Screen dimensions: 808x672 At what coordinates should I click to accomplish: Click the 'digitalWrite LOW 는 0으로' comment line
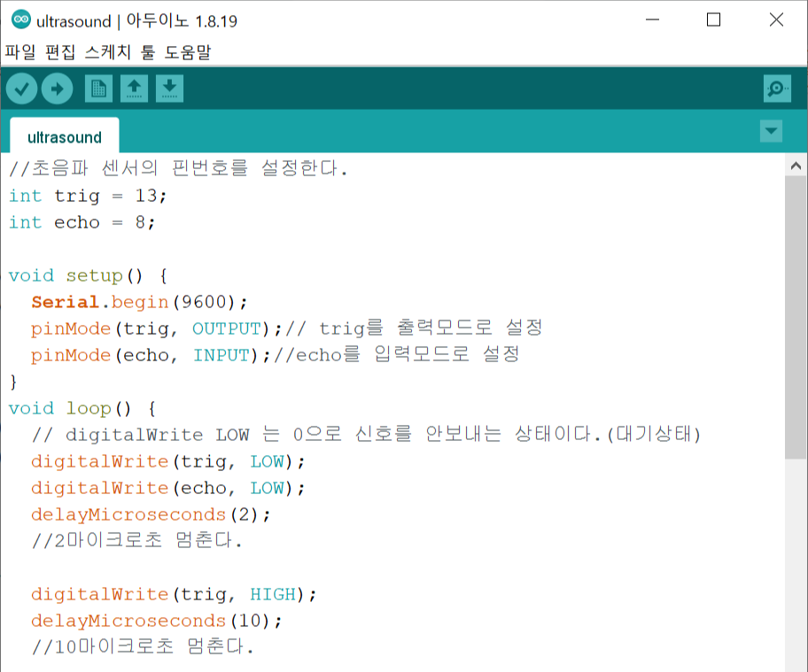(x=367, y=434)
